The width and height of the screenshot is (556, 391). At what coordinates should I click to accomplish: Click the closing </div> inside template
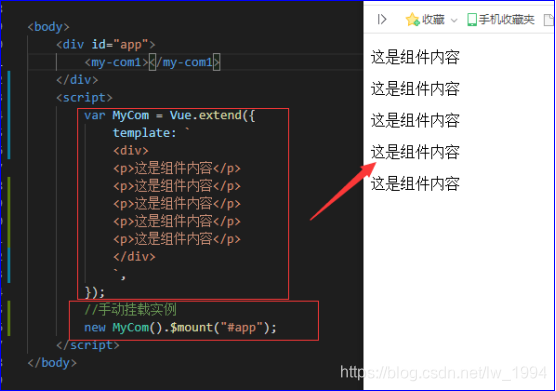[134, 256]
